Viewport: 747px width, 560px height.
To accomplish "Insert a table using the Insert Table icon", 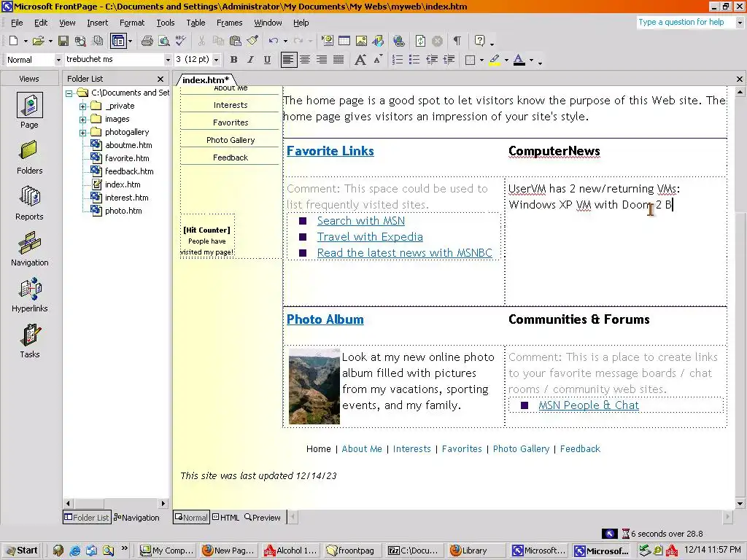I will click(x=344, y=41).
